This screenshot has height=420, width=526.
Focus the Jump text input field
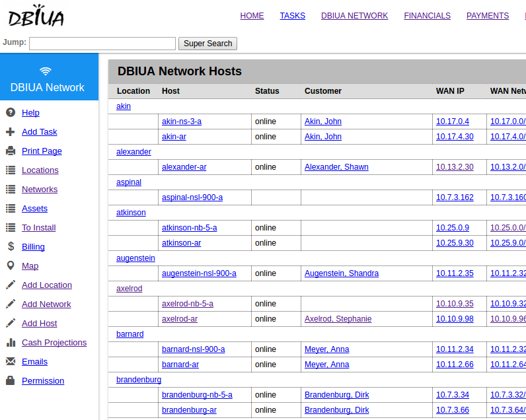(102, 44)
